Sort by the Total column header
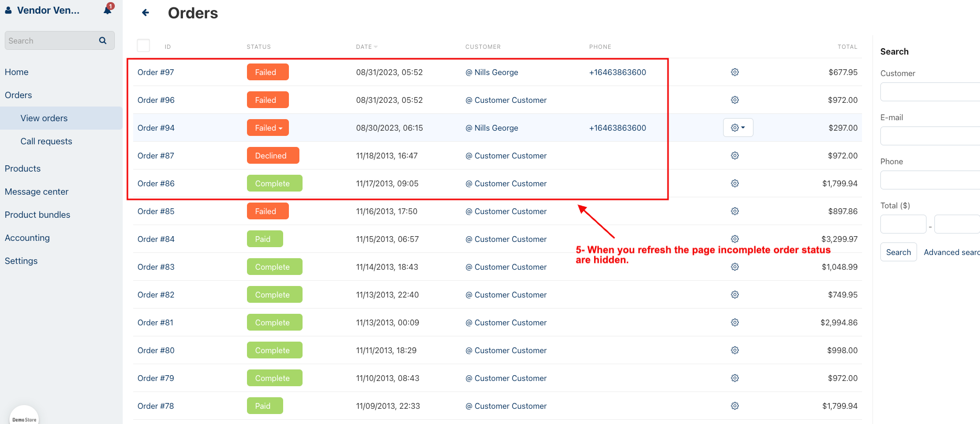The image size is (980, 424). (x=847, y=47)
